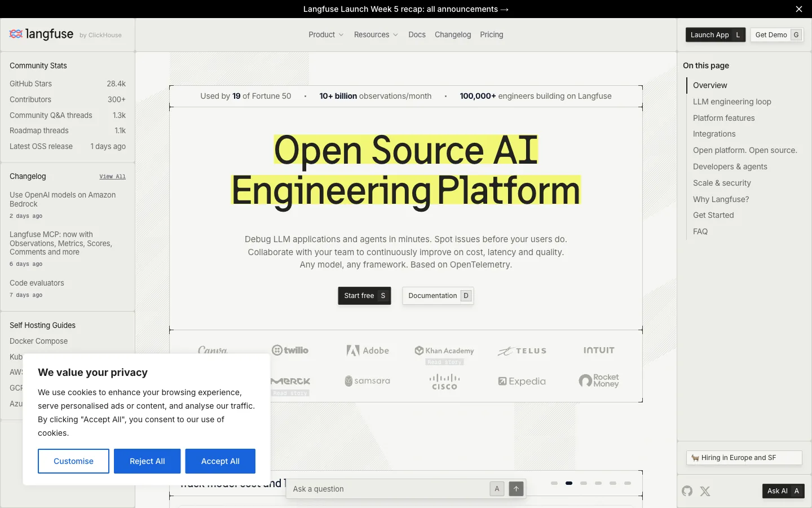Click the TELUS customer logo

pyautogui.click(x=522, y=351)
